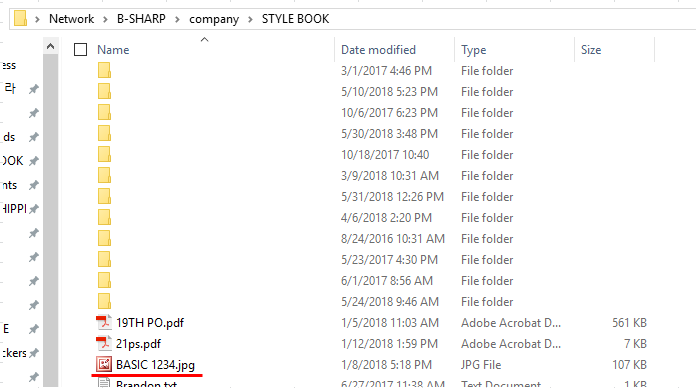Select folder modified 5/24/2018 9:46 AM
696x388 pixels.
104,301
